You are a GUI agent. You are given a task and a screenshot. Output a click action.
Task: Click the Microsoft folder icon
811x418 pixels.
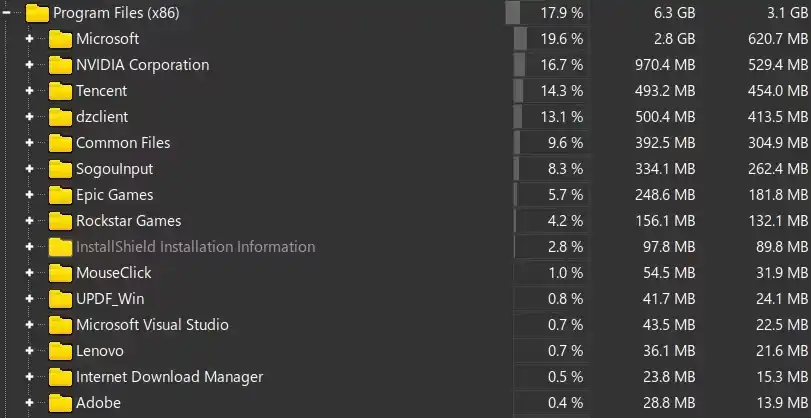[x=60, y=39]
